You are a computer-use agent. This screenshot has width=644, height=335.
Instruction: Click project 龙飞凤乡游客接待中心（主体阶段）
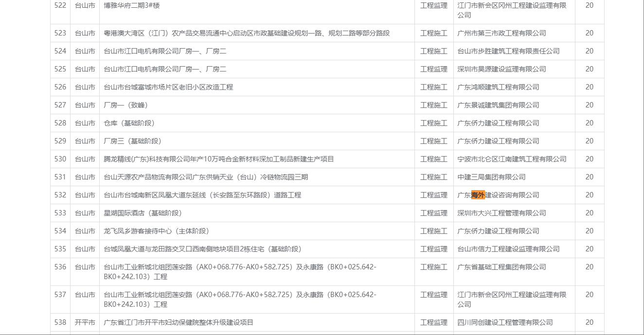click(157, 231)
